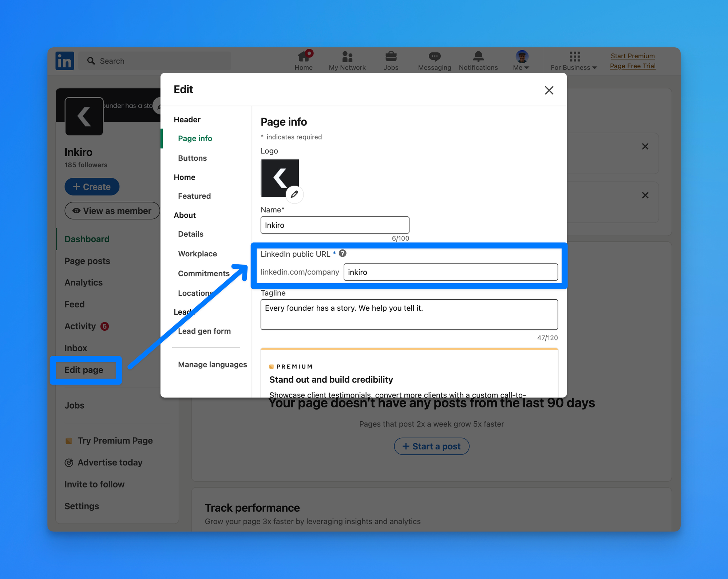This screenshot has height=579, width=728.
Task: Click the Notifications bell icon
Action: click(x=478, y=57)
